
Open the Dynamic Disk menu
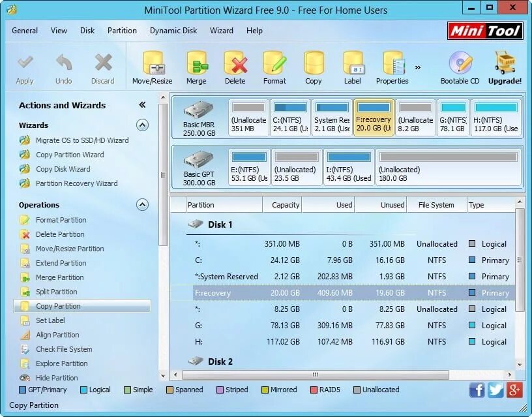(x=173, y=31)
